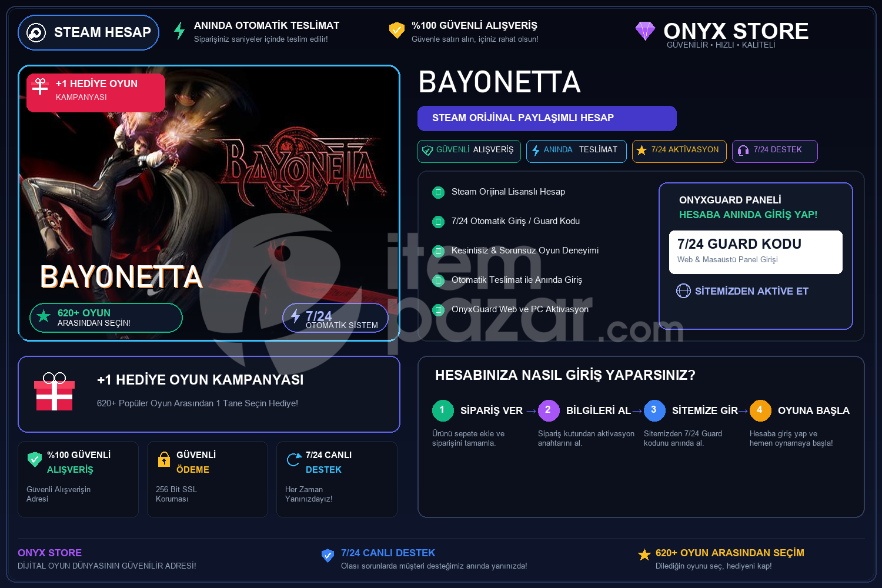Image resolution: width=882 pixels, height=588 pixels.
Task: Select the 7/24 DESTEK tag
Action: tap(774, 151)
